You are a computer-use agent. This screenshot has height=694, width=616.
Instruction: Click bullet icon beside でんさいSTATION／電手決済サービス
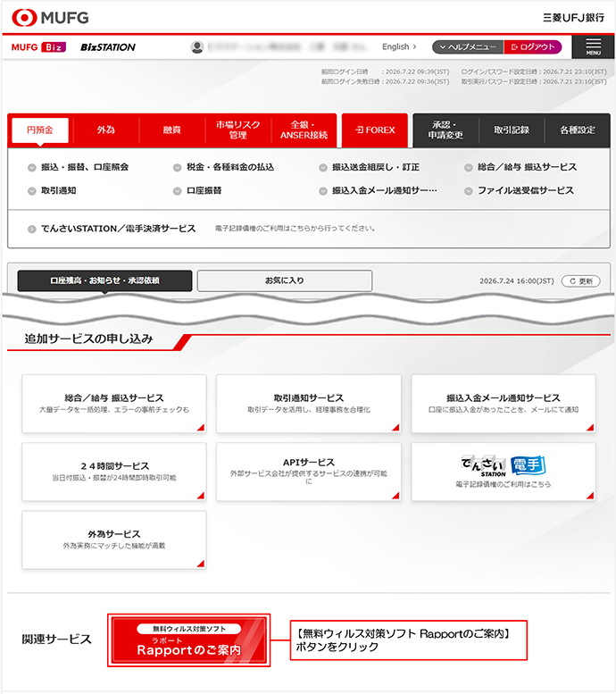click(x=31, y=229)
